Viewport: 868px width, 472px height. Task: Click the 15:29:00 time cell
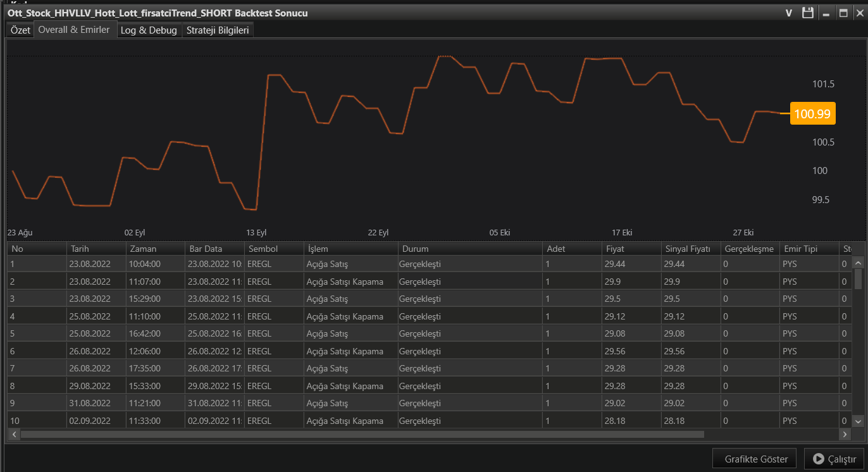pyautogui.click(x=156, y=299)
